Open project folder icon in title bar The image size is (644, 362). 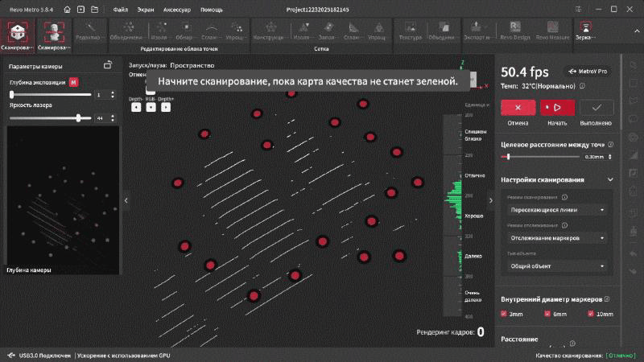(94, 10)
